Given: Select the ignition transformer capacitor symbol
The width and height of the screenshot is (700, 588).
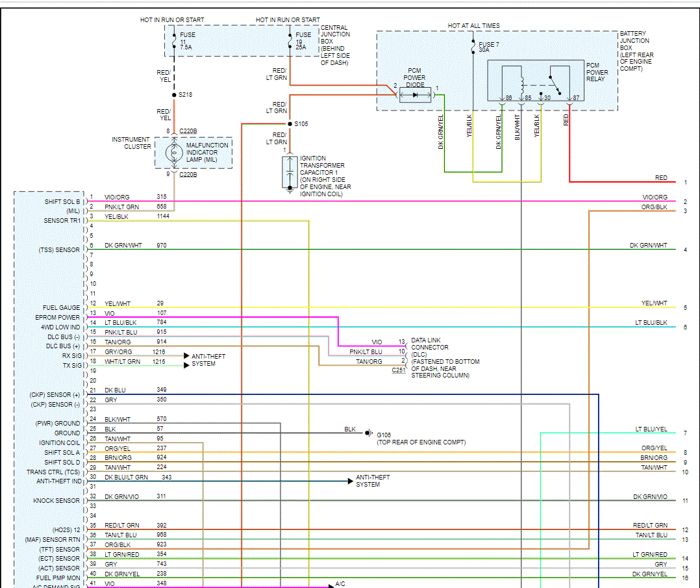Looking at the screenshot, I should pos(290,172).
